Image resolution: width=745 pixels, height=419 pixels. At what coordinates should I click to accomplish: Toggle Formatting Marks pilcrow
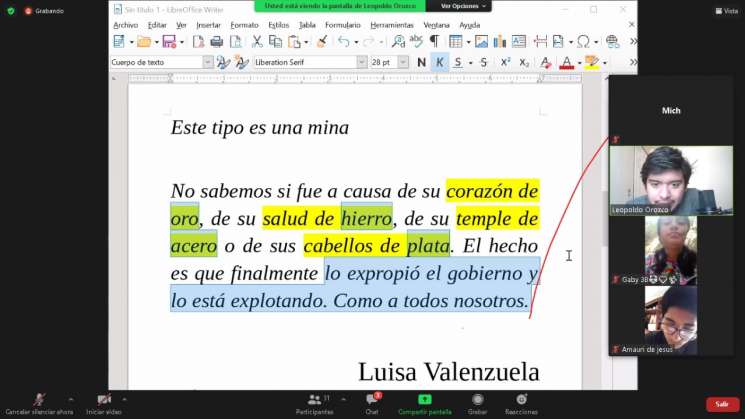tap(434, 42)
